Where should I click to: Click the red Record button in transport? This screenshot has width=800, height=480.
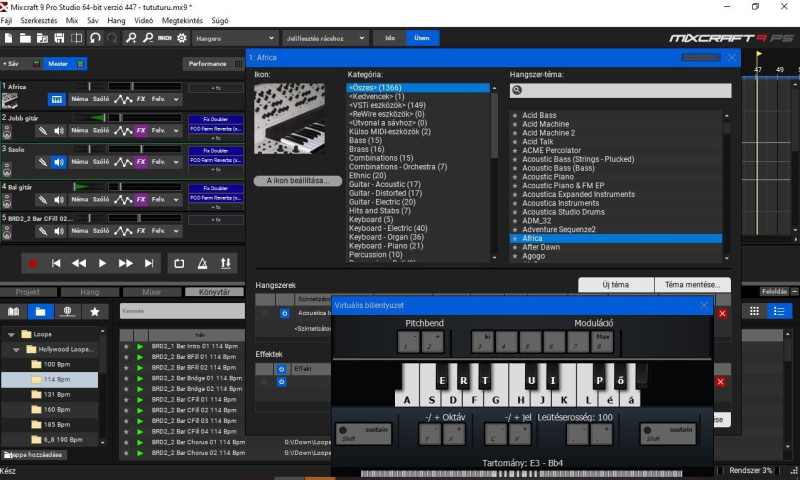click(32, 263)
